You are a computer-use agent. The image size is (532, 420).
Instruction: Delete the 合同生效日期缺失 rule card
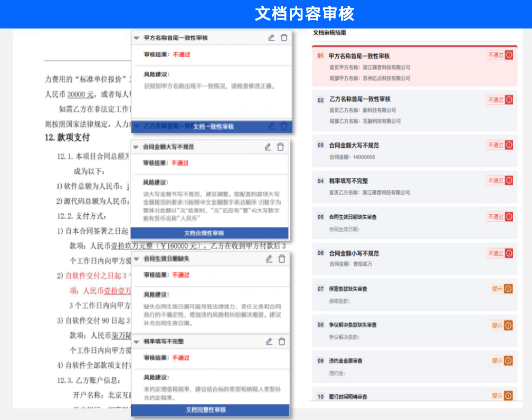[282, 259]
